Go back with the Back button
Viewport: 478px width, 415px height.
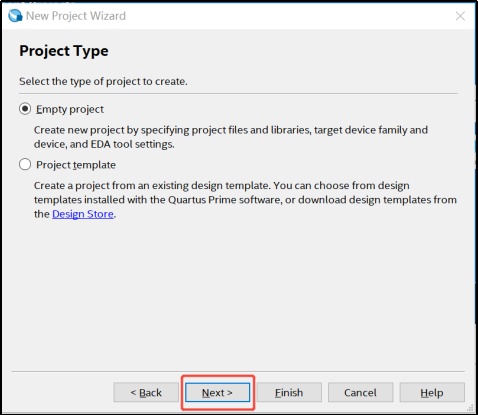click(146, 392)
